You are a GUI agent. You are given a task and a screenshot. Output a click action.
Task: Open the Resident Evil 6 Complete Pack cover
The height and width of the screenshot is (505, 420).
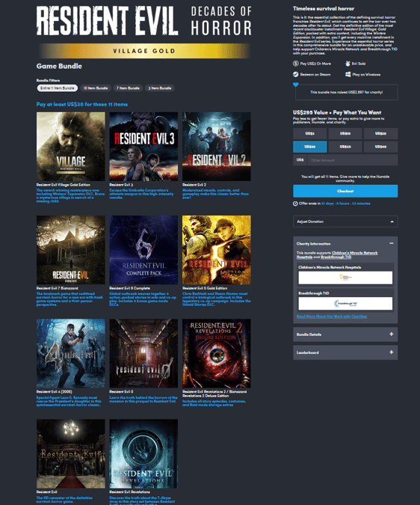pos(143,250)
